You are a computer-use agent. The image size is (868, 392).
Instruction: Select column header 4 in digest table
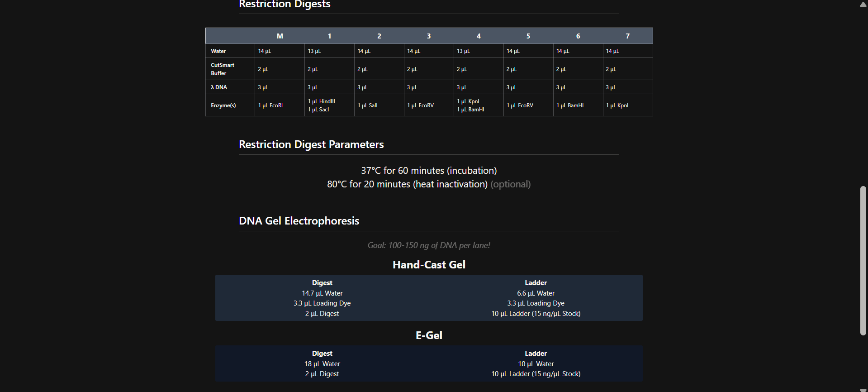pos(479,36)
